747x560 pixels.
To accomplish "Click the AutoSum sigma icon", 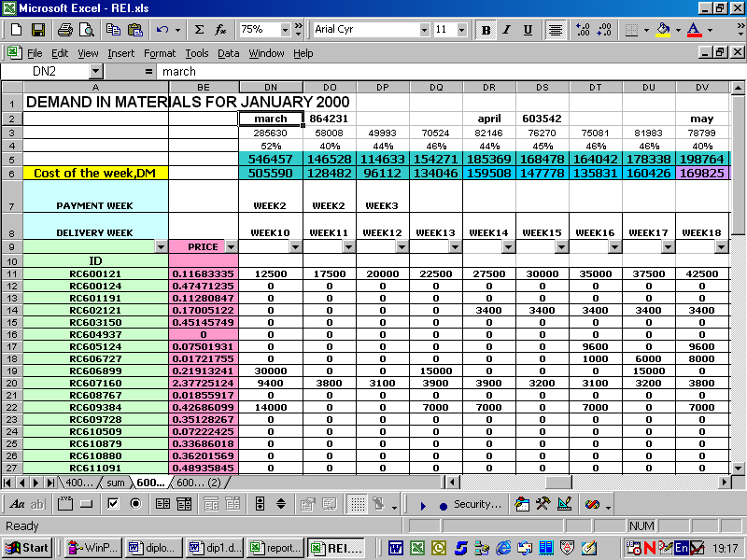I will click(x=199, y=30).
